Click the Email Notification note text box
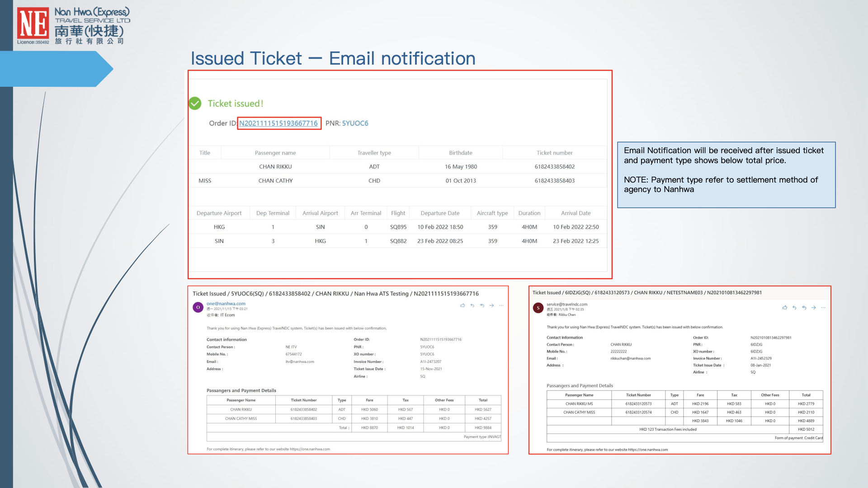This screenshot has width=868, height=488. click(726, 175)
